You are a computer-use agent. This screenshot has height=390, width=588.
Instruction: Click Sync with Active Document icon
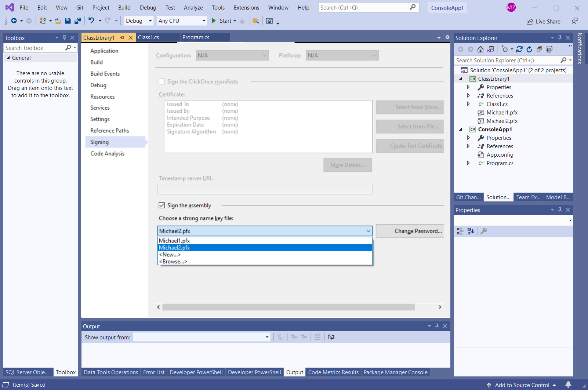(519, 49)
